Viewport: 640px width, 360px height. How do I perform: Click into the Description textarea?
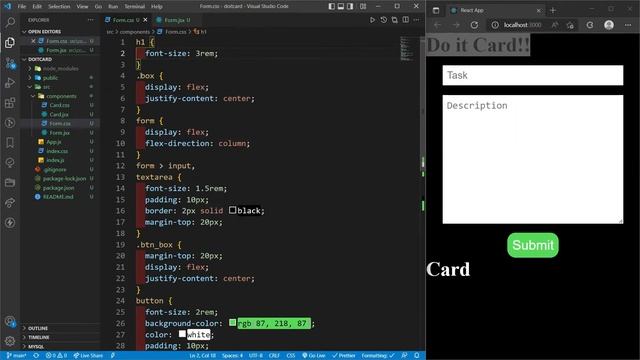[533, 159]
